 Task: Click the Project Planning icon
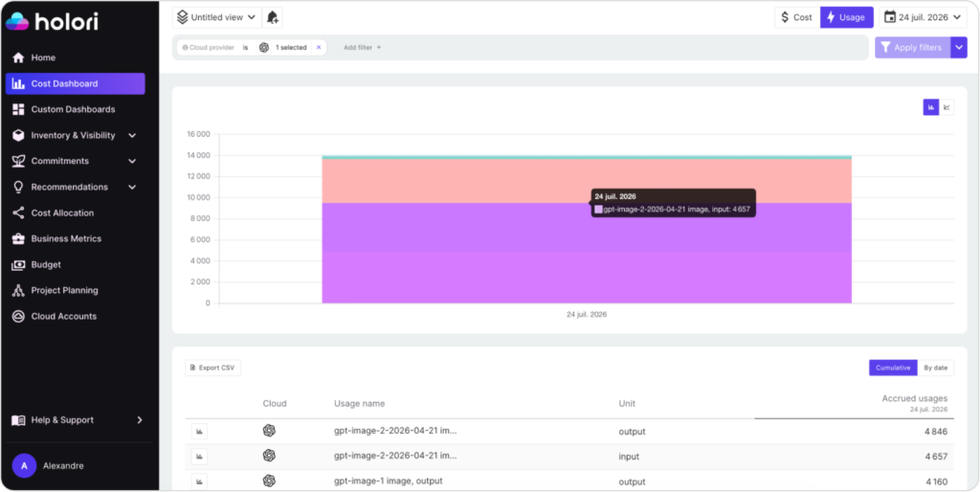point(18,291)
